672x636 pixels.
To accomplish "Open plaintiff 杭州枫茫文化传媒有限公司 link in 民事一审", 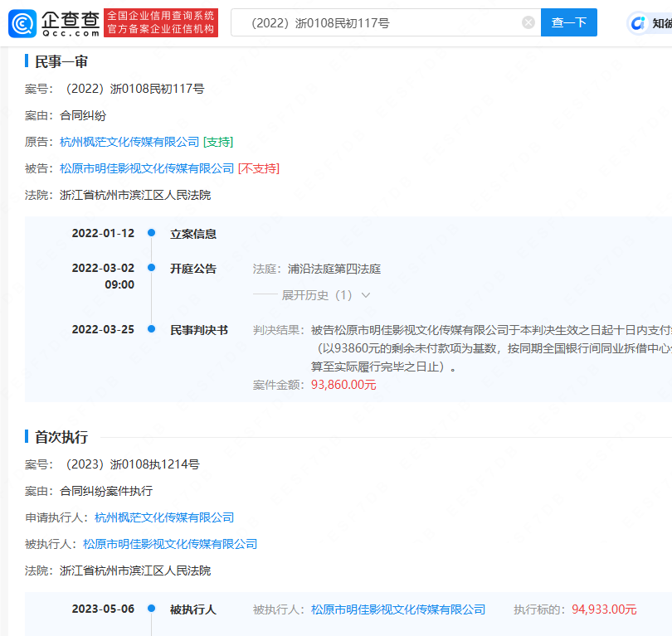I will pos(129,142).
